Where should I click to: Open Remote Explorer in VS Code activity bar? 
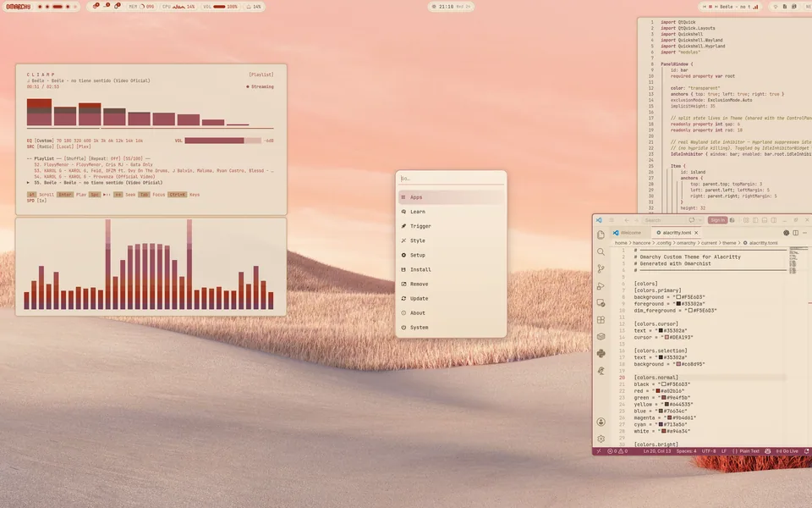click(x=601, y=303)
